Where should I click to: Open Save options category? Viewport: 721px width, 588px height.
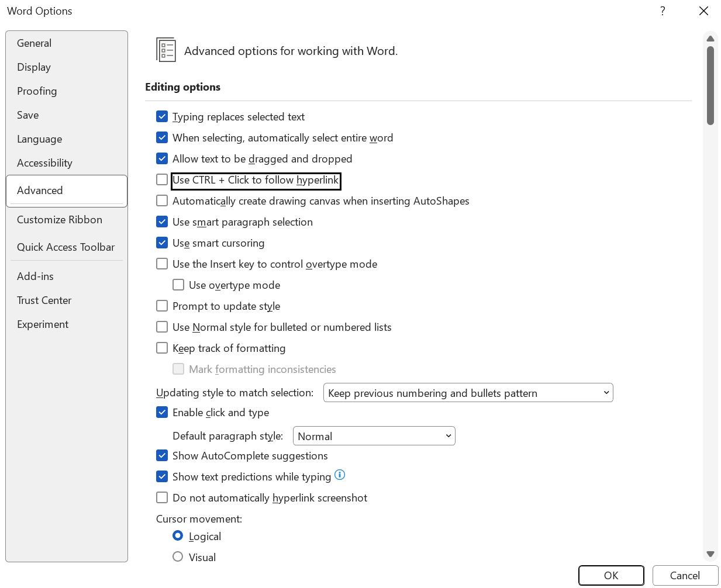pyautogui.click(x=67, y=115)
